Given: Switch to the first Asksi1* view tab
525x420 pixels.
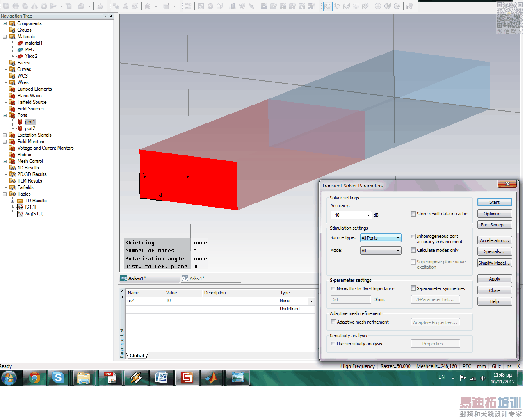Looking at the screenshot, I should click(150, 278).
